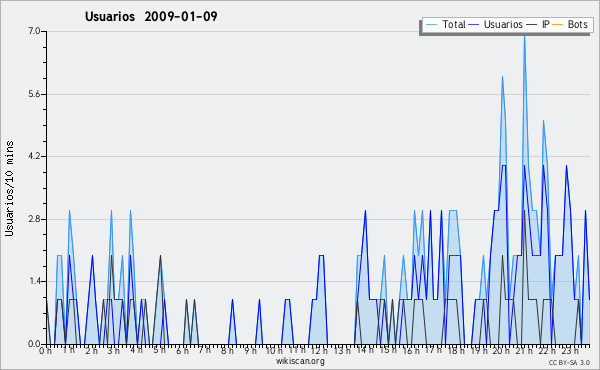This screenshot has height=370, width=600.
Task: Click the 0 h x-axis label
Action: [x=46, y=351]
